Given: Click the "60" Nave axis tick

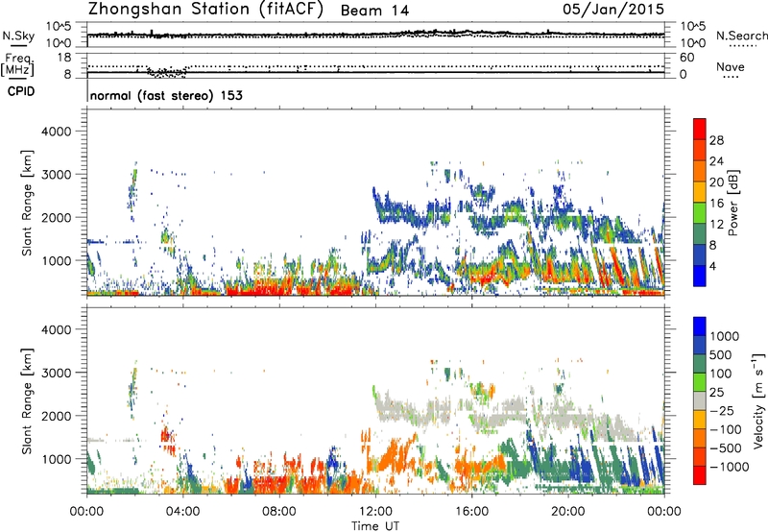Looking at the screenshot, I should pos(686,58).
